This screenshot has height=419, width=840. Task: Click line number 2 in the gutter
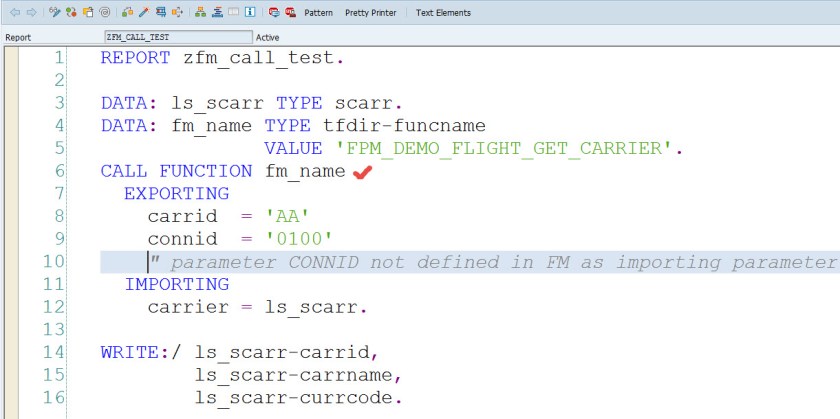58,80
